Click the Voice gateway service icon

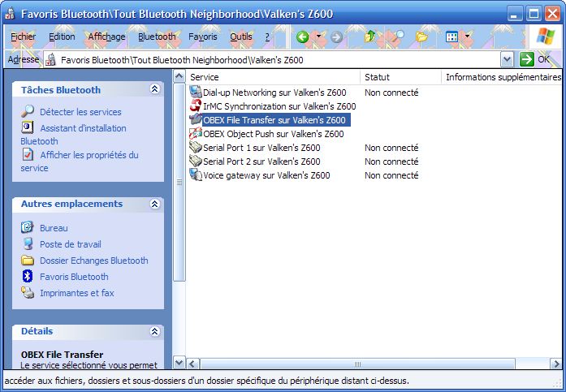coord(196,175)
